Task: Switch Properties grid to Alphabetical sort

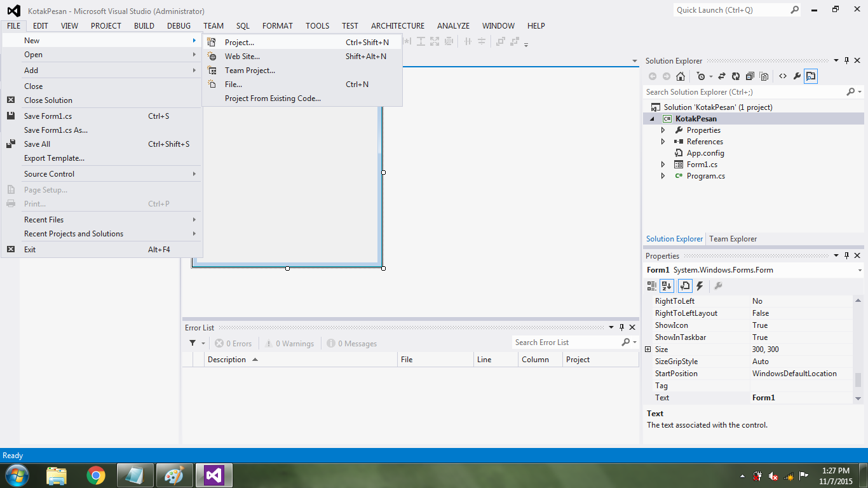Action: [x=667, y=286]
